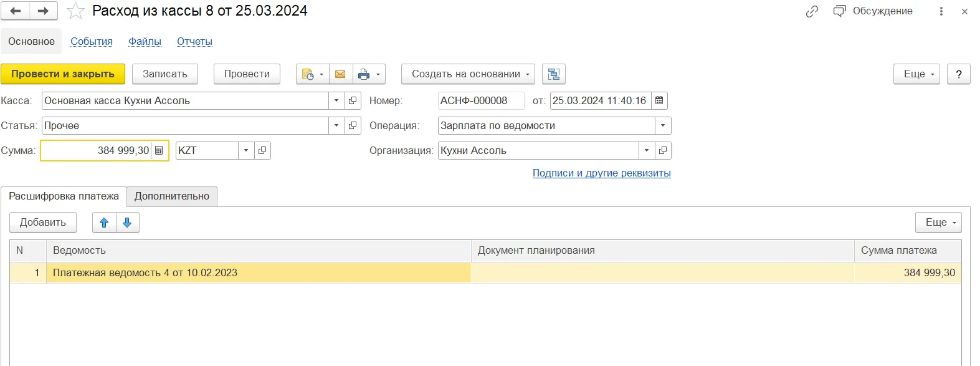Click Провести и закрыть button
Screen dimensions: 980x366
(x=63, y=74)
